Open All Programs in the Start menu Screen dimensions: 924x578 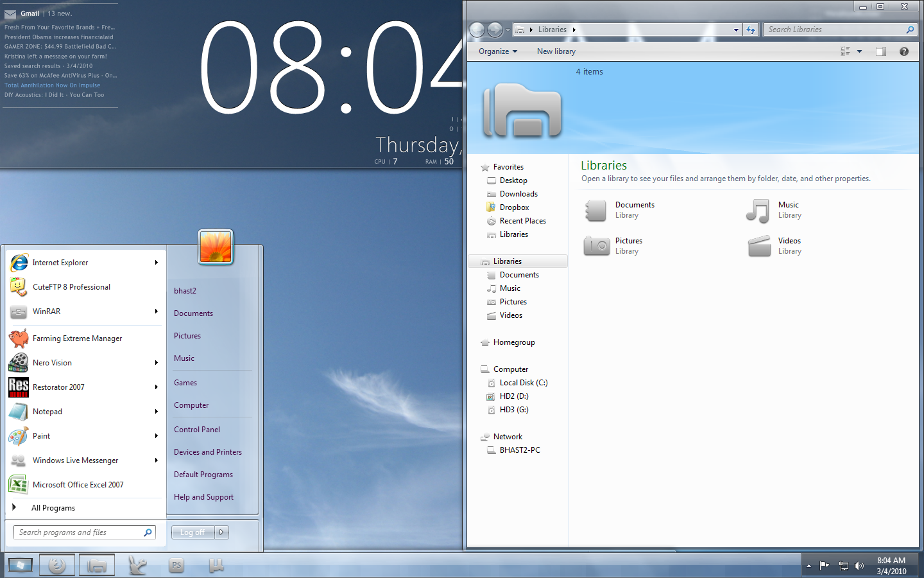pyautogui.click(x=53, y=508)
